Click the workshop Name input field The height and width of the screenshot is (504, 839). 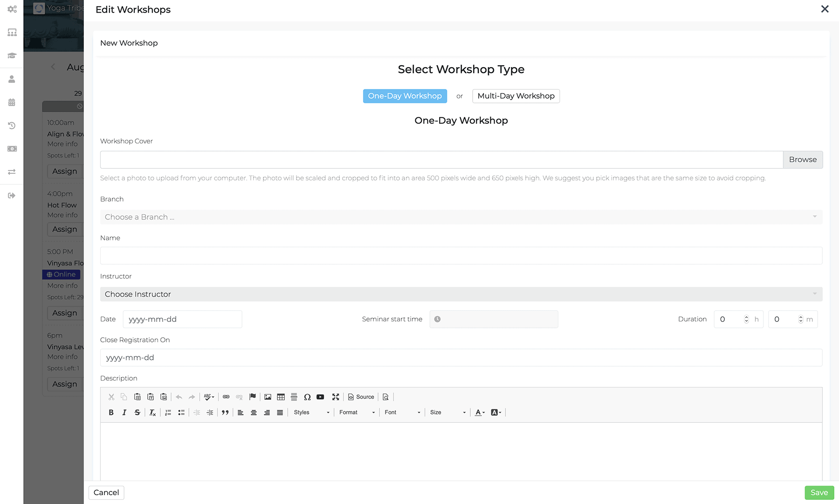coord(461,256)
